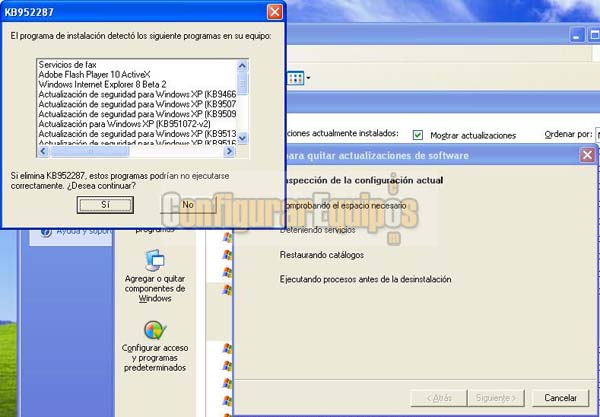The height and width of the screenshot is (417, 600).
Task: Click the list's scroll left arrow
Action: coord(43,151)
